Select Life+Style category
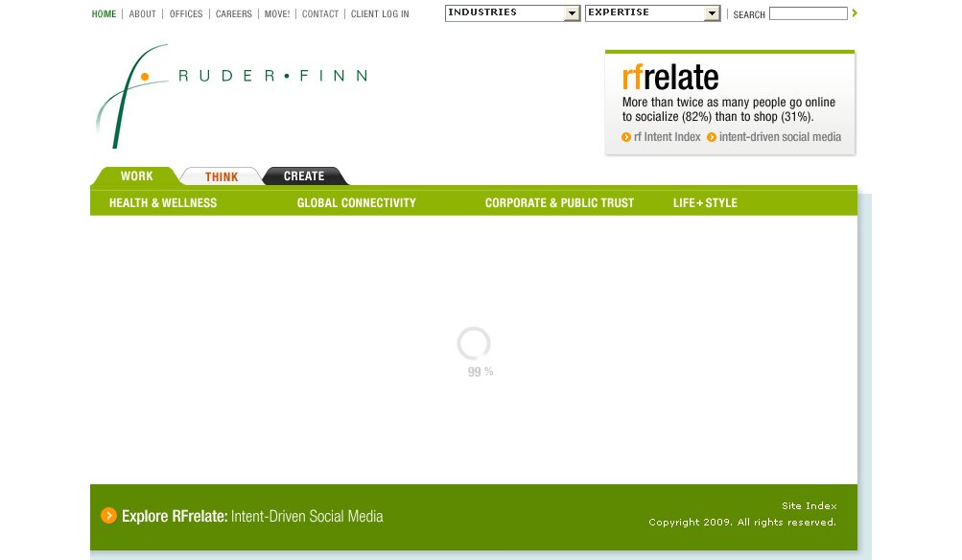962x560 pixels. coord(705,203)
